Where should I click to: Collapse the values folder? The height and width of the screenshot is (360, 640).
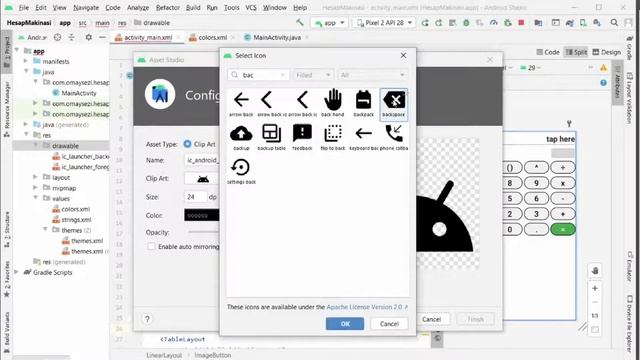pos(36,198)
